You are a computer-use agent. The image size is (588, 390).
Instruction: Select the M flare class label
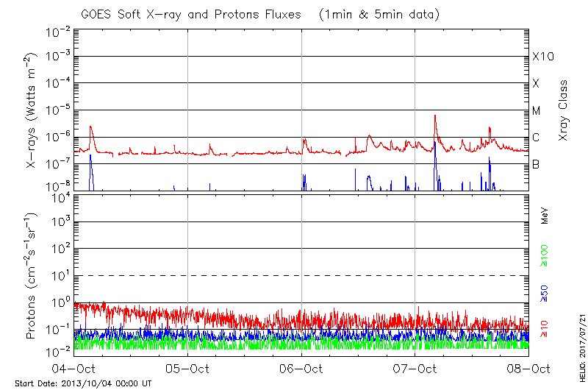[537, 110]
